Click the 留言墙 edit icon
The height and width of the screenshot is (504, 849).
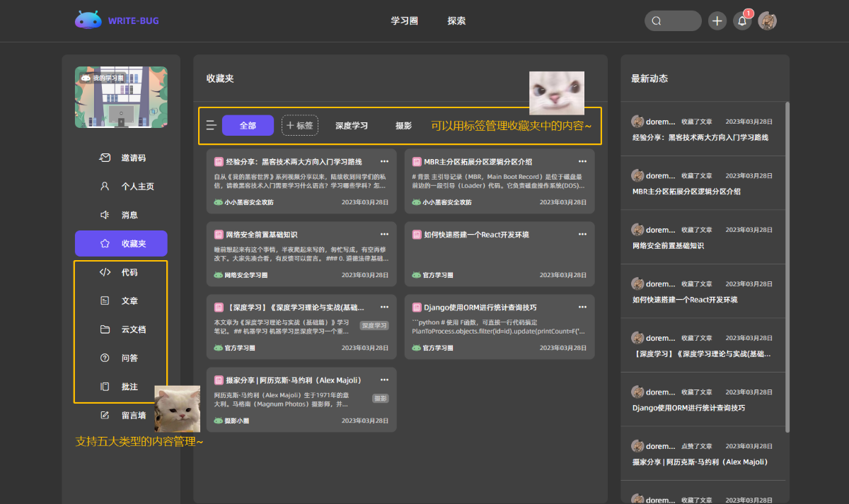105,415
